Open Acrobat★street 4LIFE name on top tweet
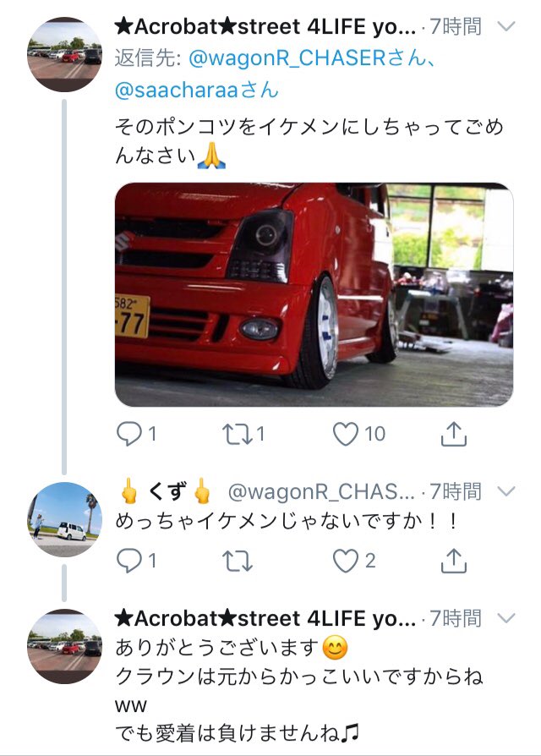The image size is (541, 756). pyautogui.click(x=265, y=26)
